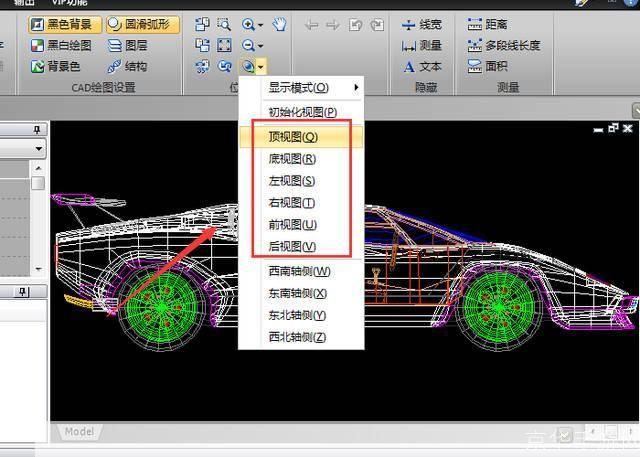Click the ribbon collapse chevron at right edge
The height and width of the screenshot is (457, 640).
tap(636, 111)
